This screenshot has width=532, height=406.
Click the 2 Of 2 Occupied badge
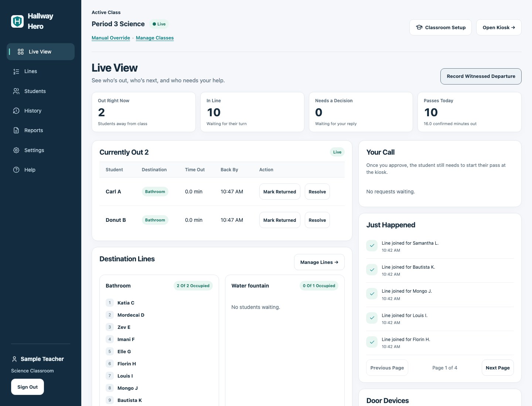[193, 286]
